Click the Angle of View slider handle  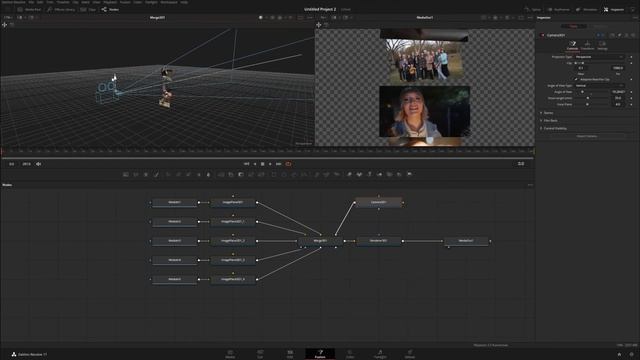(582, 92)
